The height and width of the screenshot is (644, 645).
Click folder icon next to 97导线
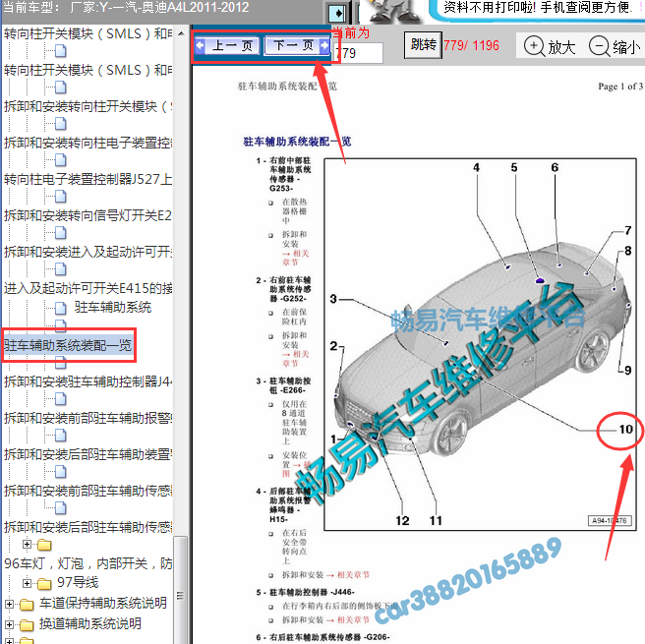pyautogui.click(x=44, y=583)
